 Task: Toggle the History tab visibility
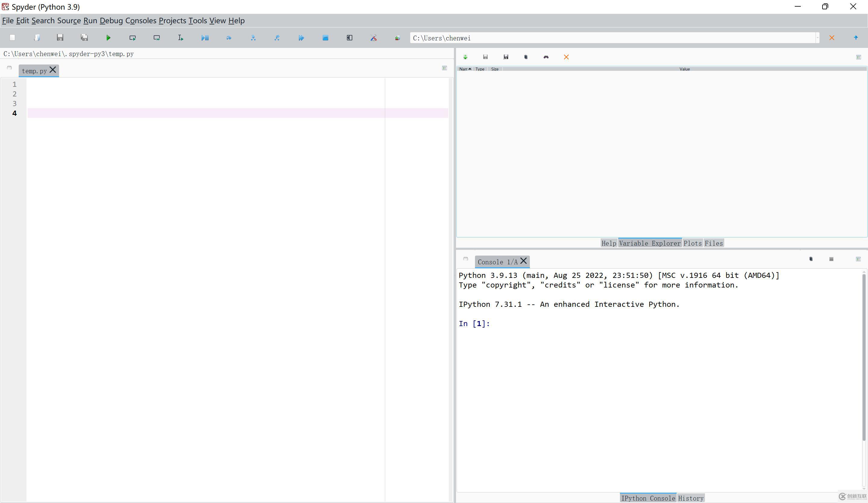point(690,497)
